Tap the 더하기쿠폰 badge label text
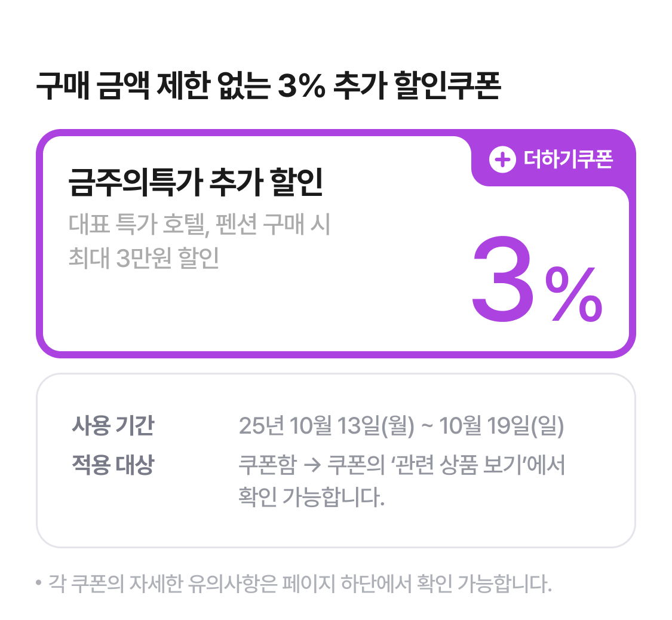This screenshot has width=672, height=620. [x=567, y=159]
